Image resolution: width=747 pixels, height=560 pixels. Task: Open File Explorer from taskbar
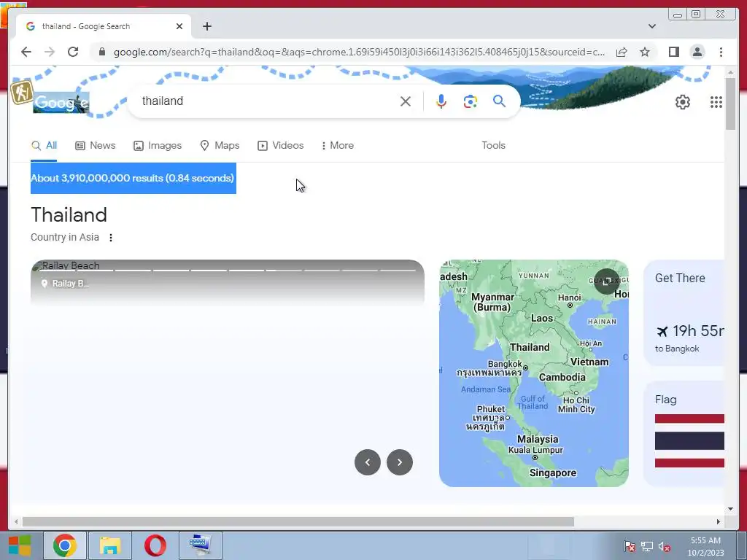(x=110, y=545)
